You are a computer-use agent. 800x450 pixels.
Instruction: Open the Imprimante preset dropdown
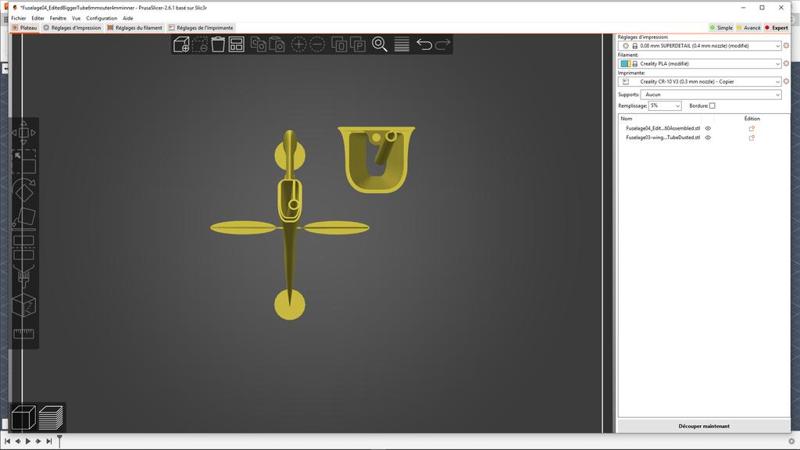click(699, 82)
